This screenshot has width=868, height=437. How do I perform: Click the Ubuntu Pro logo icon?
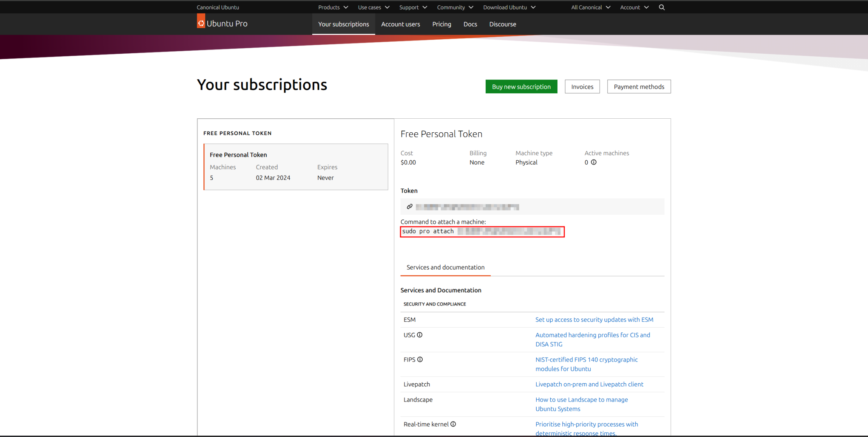[201, 21]
